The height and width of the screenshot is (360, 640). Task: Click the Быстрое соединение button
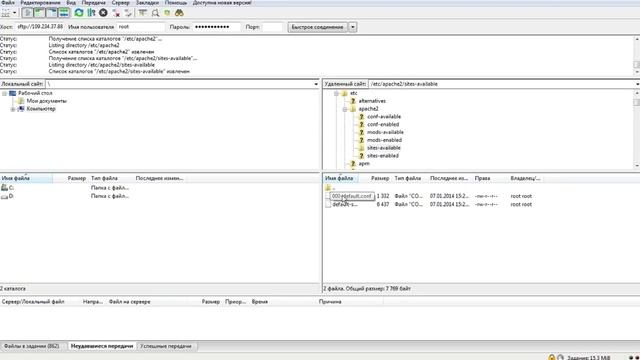tap(317, 27)
